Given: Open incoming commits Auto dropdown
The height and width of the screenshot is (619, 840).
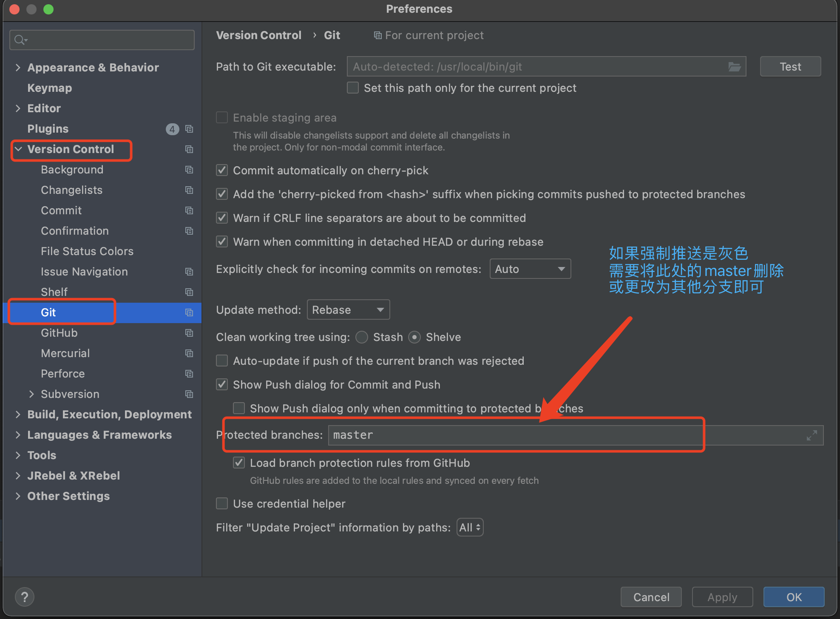Looking at the screenshot, I should pyautogui.click(x=530, y=269).
